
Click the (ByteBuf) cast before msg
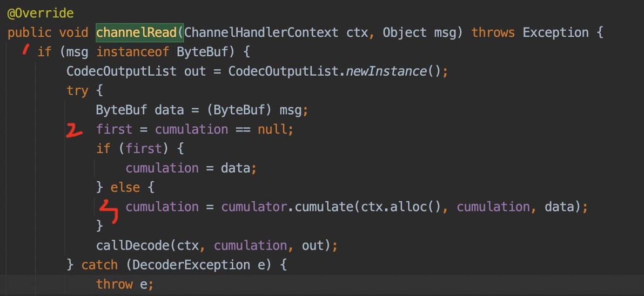239,110
